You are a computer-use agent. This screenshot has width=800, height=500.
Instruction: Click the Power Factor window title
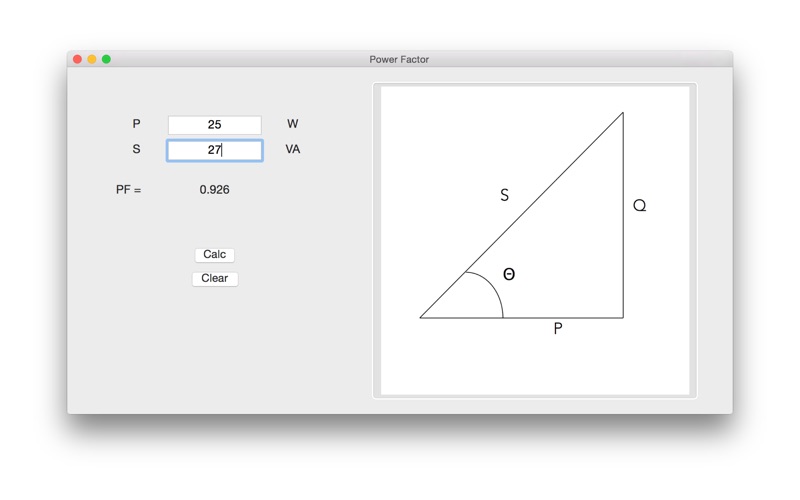399,59
